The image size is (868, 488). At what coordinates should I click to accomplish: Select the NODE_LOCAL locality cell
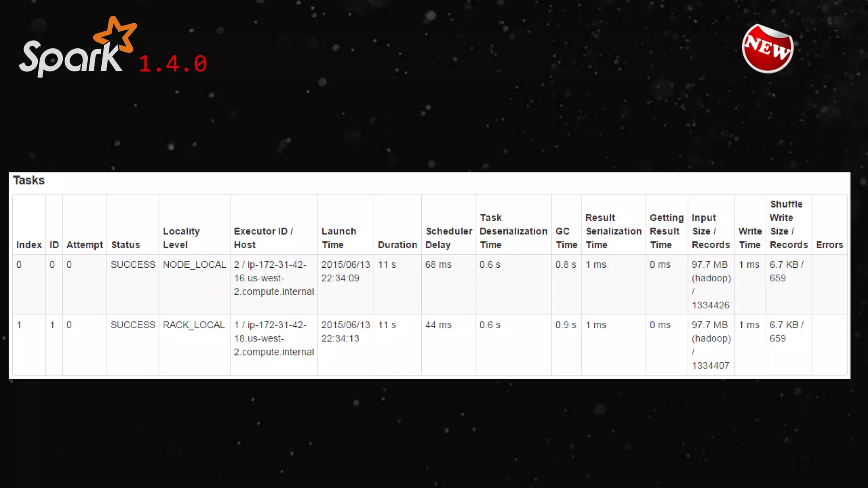[194, 265]
